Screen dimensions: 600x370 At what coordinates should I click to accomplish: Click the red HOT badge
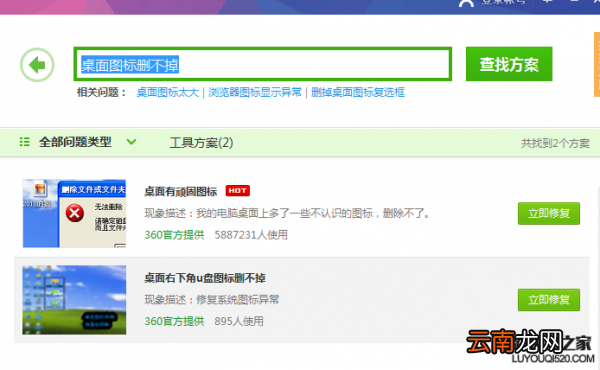point(238,191)
